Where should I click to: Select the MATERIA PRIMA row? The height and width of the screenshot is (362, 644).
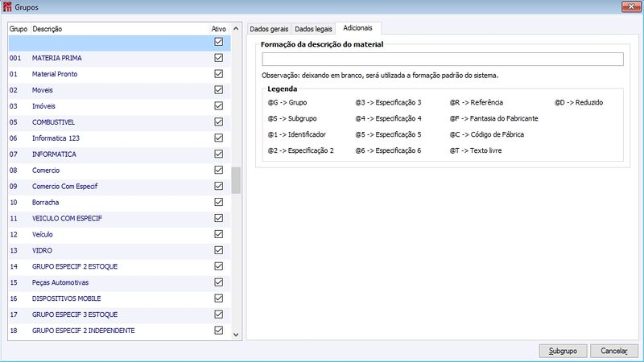119,58
